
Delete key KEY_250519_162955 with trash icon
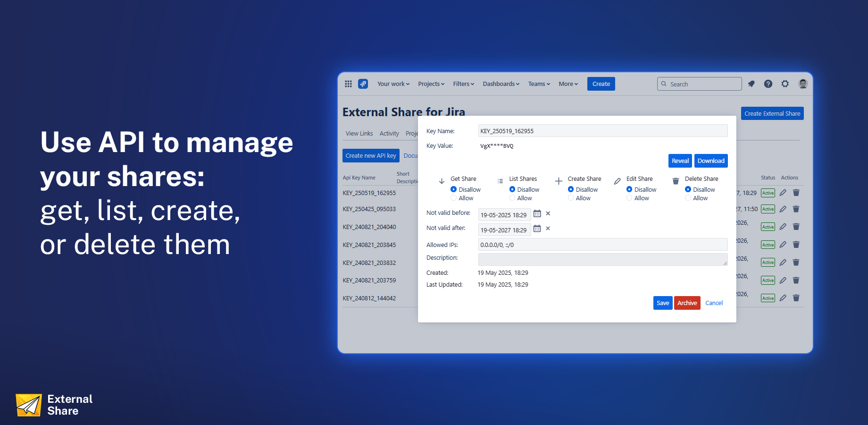click(796, 193)
